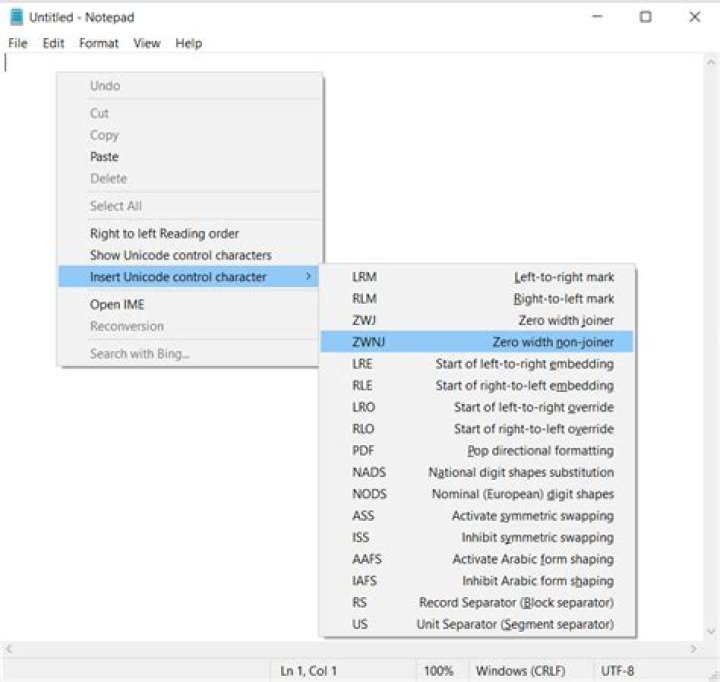Click the vertical scrollbar down arrow
720x682 pixels.
(x=711, y=631)
